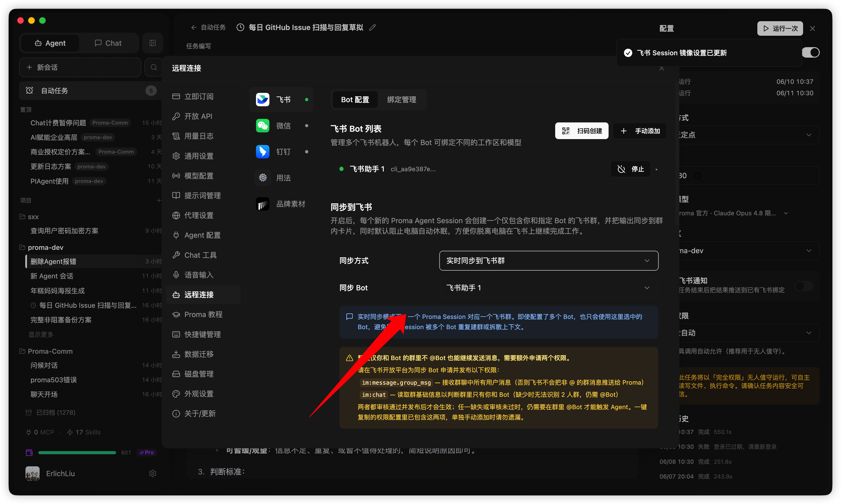Open 通用设置 in settings menu
841x504 pixels.
[203, 156]
